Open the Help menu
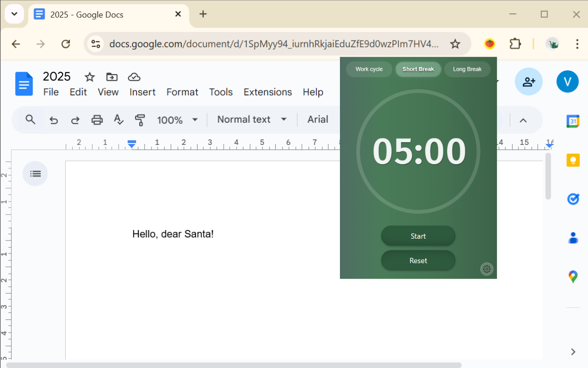588x368 pixels. 313,92
